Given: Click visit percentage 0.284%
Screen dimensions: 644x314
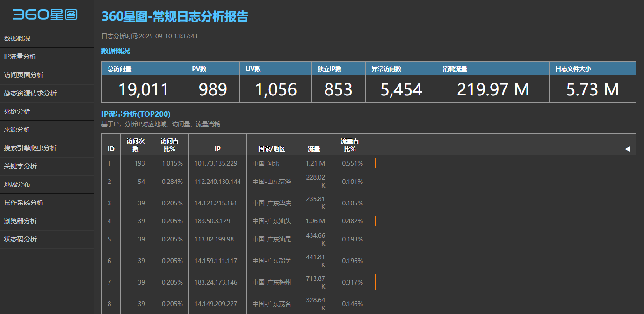Looking at the screenshot, I should coord(172,182).
